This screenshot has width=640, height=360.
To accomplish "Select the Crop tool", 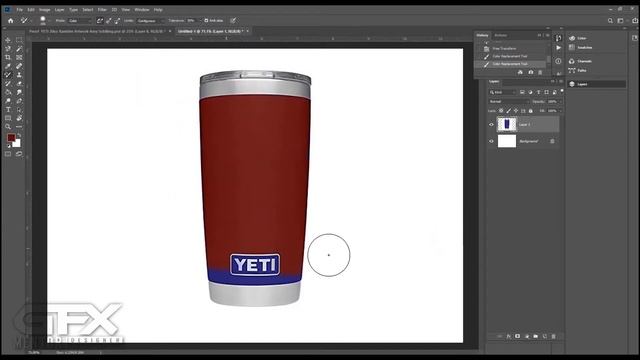I will 8,58.
